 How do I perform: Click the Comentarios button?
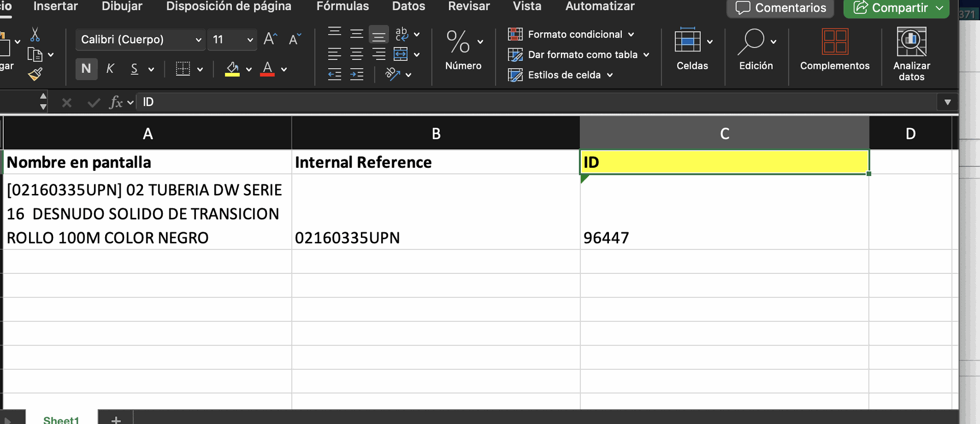780,8
